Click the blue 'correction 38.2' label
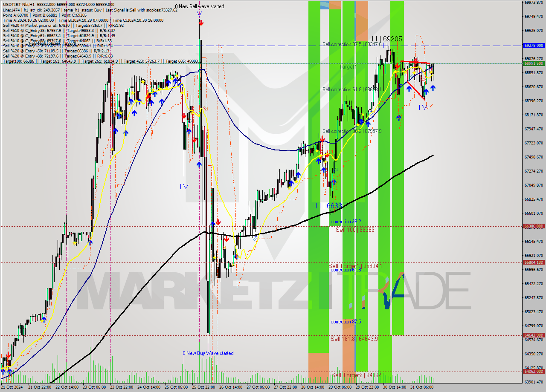 click(346, 222)
